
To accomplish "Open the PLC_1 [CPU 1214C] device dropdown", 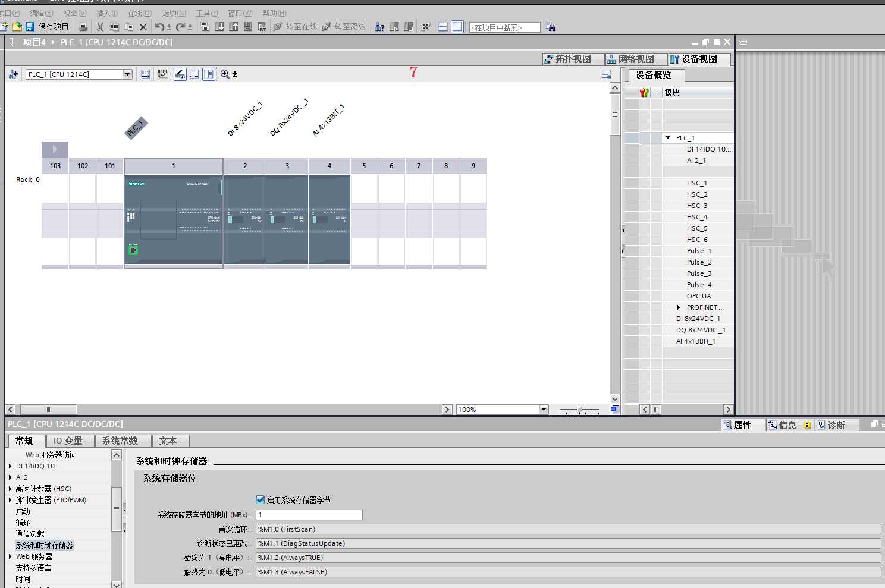I will pyautogui.click(x=127, y=74).
